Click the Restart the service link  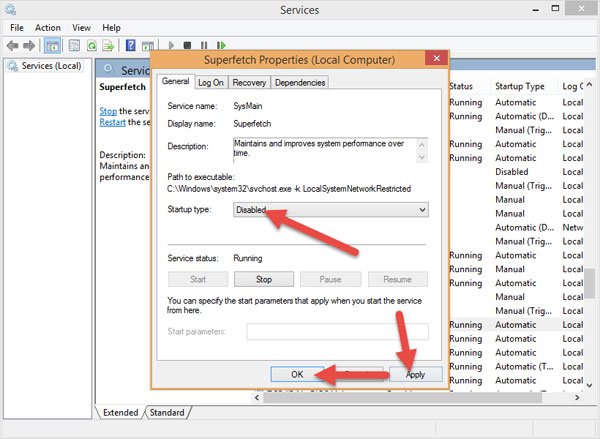pyautogui.click(x=112, y=122)
